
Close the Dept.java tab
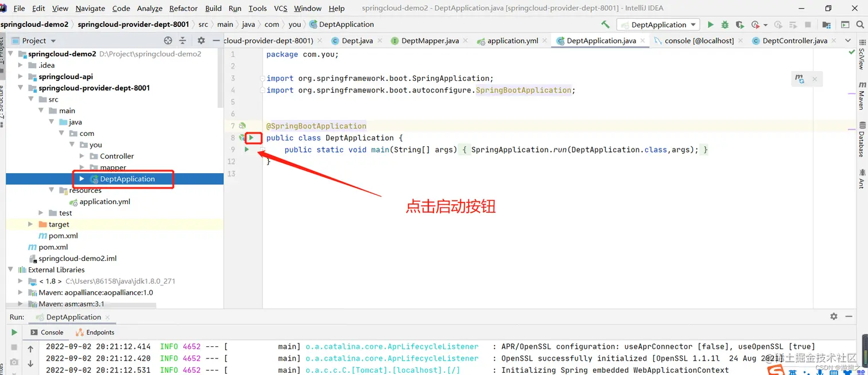tap(381, 41)
